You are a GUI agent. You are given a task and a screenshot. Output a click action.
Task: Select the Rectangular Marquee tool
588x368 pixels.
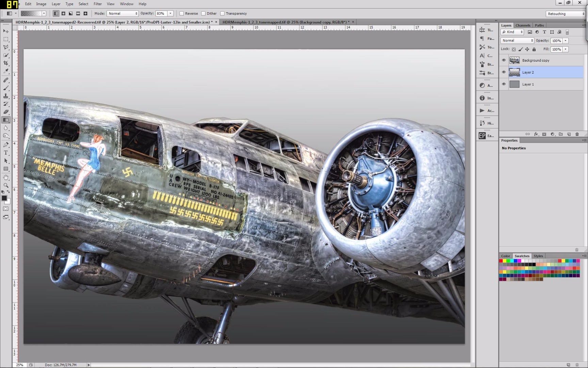(x=6, y=39)
